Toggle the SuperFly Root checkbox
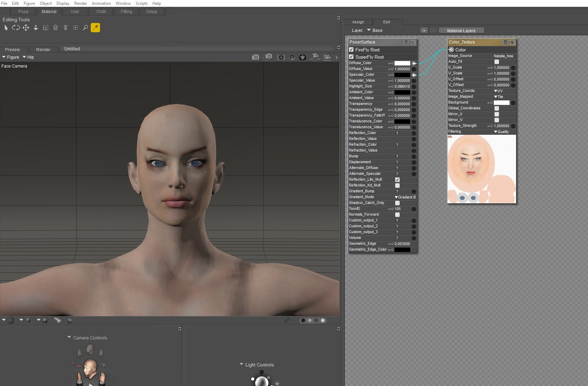Image resolution: width=588 pixels, height=386 pixels. pos(351,57)
